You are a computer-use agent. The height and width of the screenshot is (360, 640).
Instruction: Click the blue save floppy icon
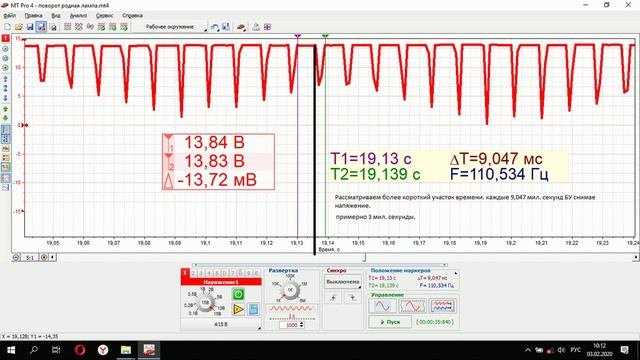(x=30, y=27)
